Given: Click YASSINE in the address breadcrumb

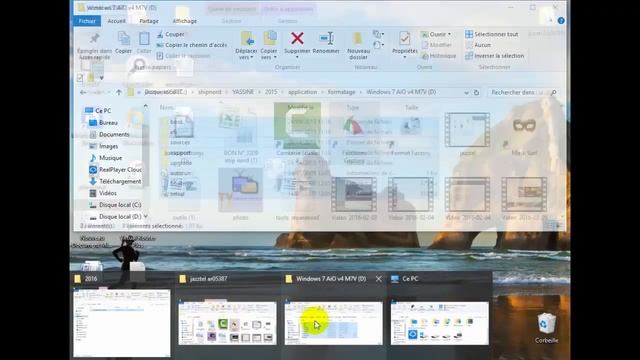Looking at the screenshot, I should pyautogui.click(x=243, y=92).
